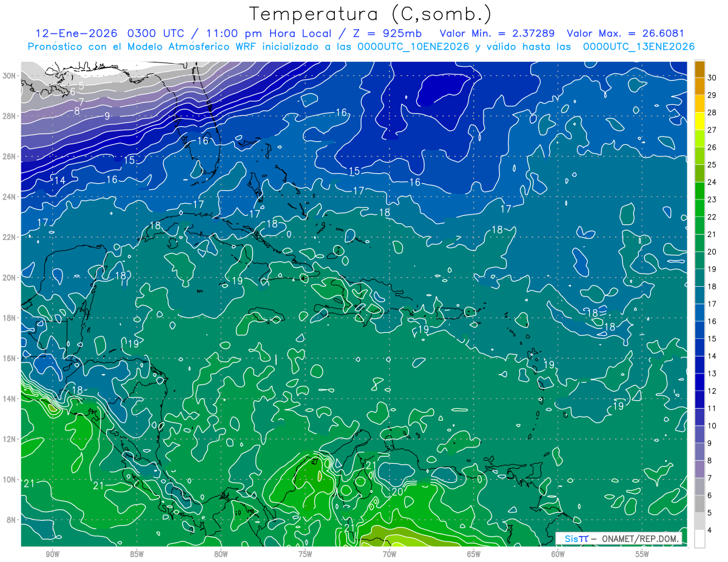Click the '80W' longitude axis label
Image resolution: width=728 pixels, height=562 pixels.
coord(221,554)
